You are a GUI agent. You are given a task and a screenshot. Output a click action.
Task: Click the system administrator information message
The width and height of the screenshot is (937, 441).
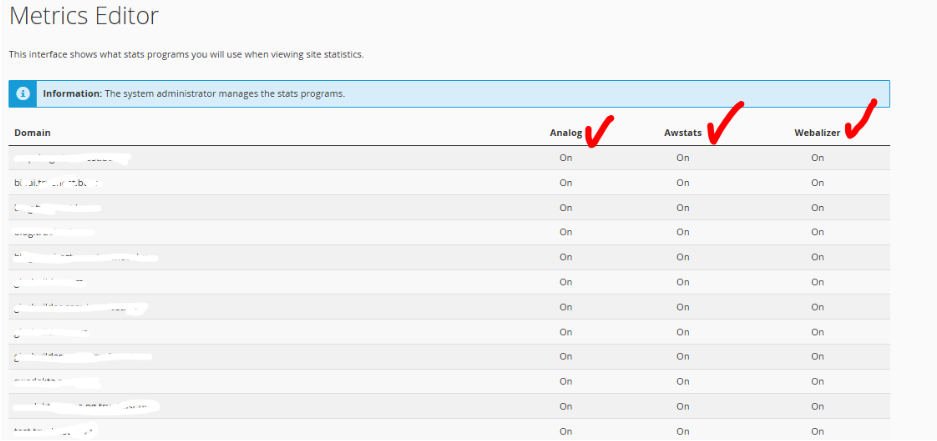[x=194, y=94]
